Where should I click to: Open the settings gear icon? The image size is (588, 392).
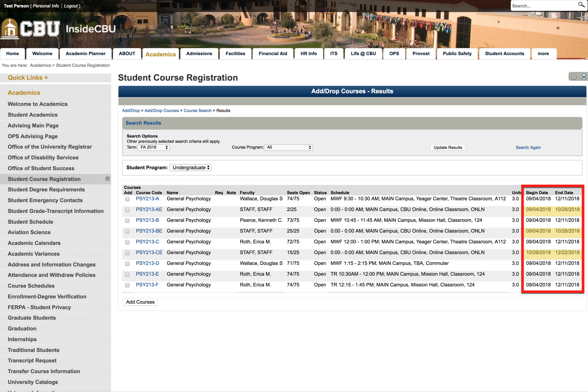(x=574, y=77)
